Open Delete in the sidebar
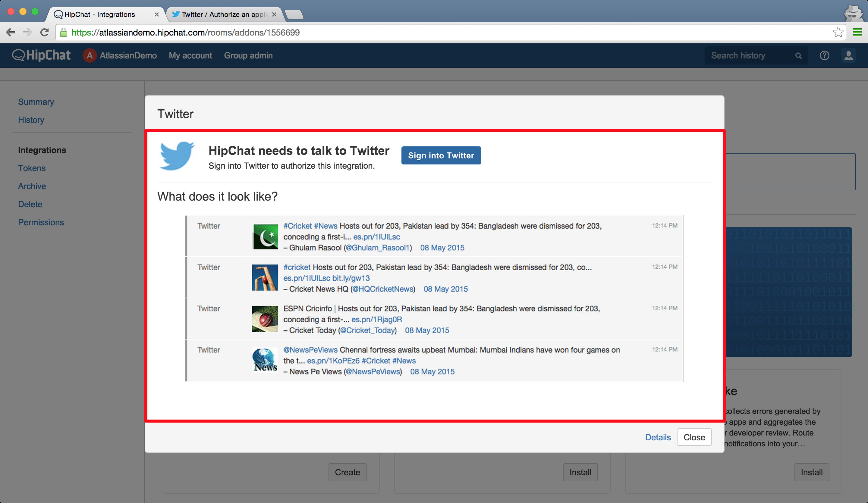Screen dimensions: 868x503 point(30,204)
